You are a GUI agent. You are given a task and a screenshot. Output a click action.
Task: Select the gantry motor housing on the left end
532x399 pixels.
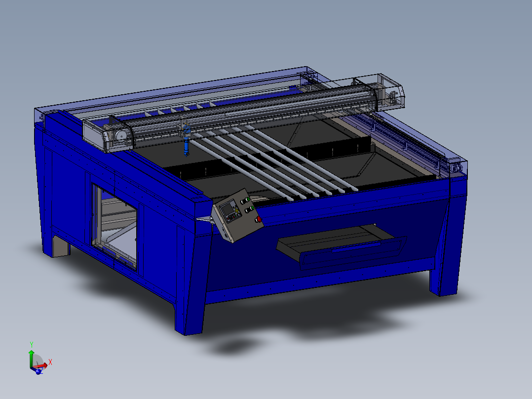tap(108, 135)
